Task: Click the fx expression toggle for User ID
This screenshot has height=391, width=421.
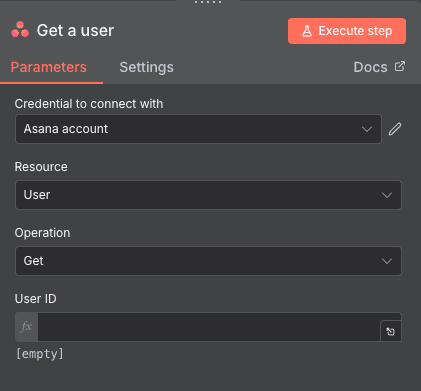Action: 26,327
